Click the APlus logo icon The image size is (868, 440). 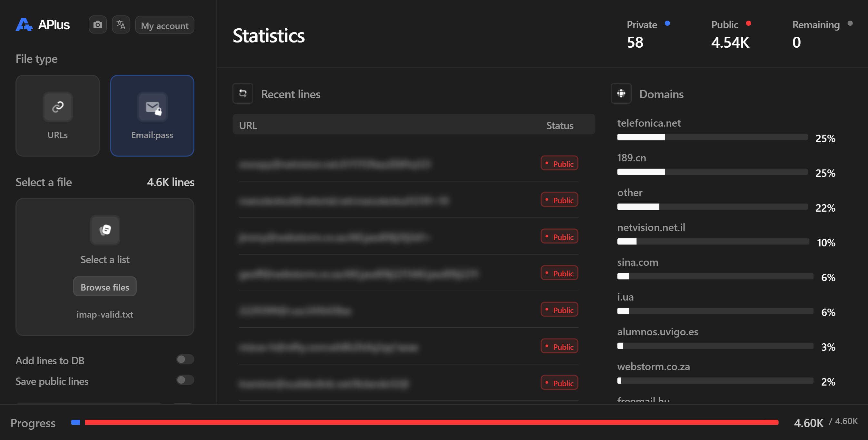coord(24,24)
